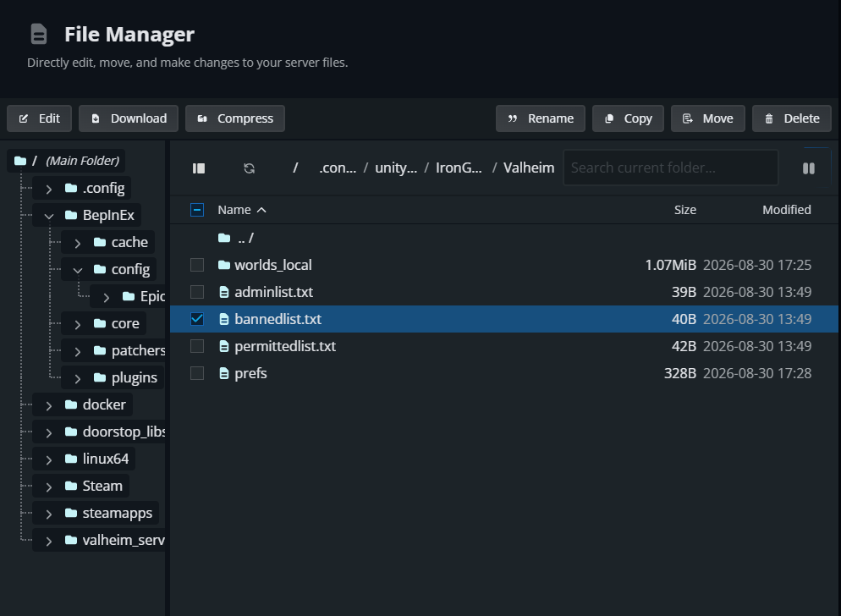The image size is (841, 616).
Task: Sort by the Modified column header
Action: click(x=787, y=210)
